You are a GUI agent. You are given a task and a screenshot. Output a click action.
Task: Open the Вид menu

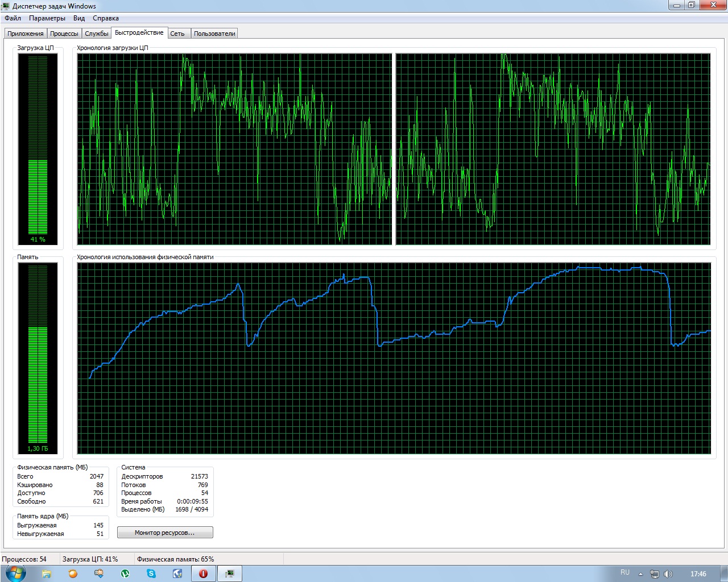pyautogui.click(x=79, y=18)
